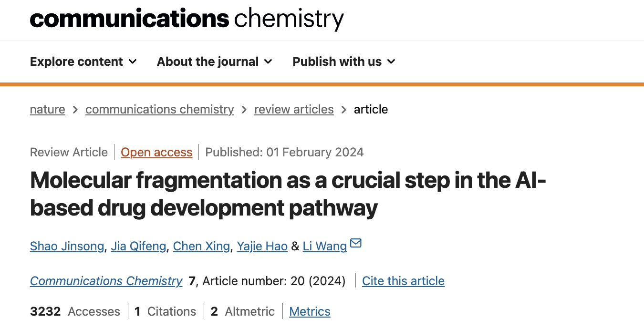View author Shao Jinsong
This screenshot has height=329, width=644.
(x=67, y=246)
